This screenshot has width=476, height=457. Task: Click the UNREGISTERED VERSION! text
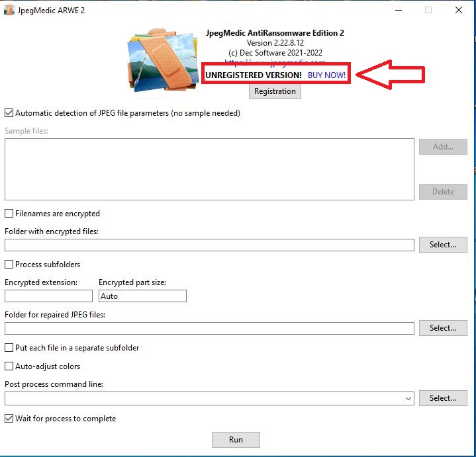(x=254, y=75)
